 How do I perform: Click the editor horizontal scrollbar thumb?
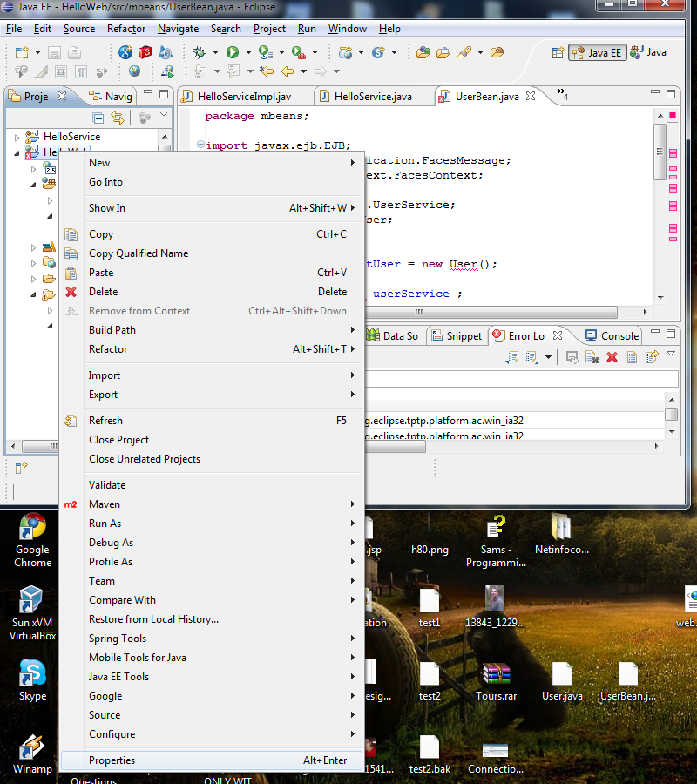coord(492,312)
